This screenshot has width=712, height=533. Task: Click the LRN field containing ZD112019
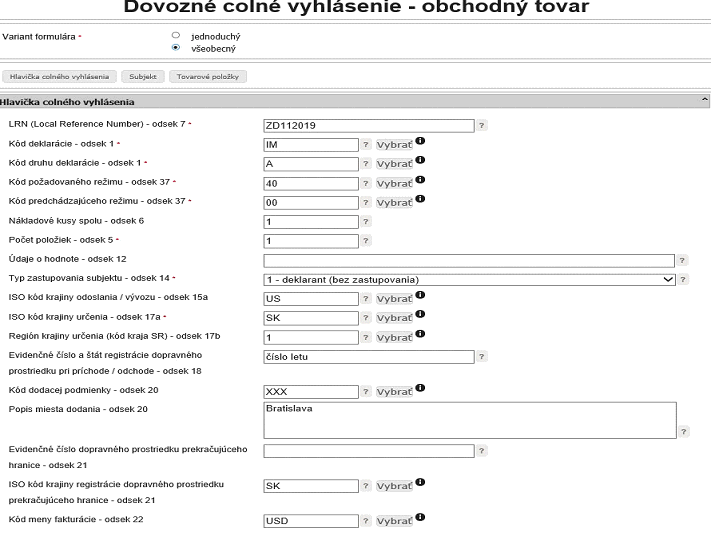[369, 126]
